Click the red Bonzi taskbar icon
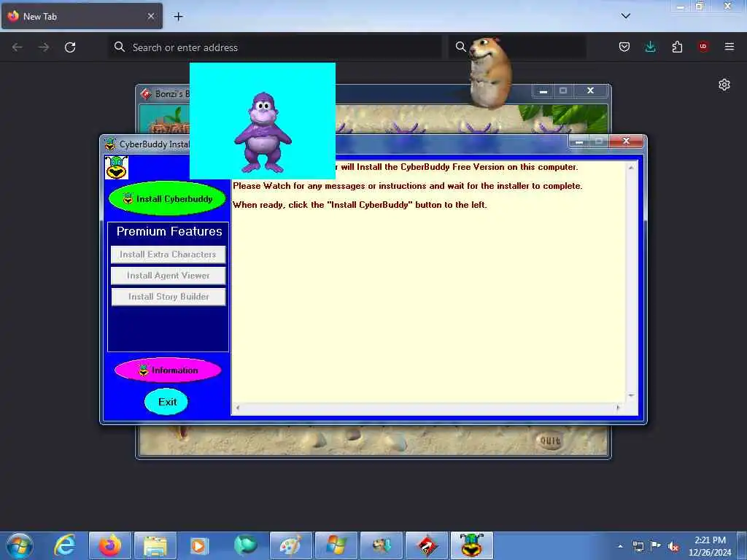The image size is (747, 560). pos(426,545)
